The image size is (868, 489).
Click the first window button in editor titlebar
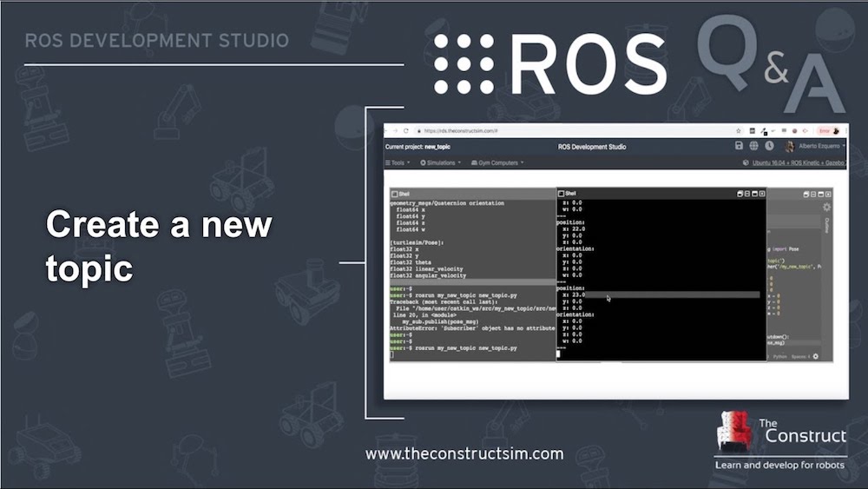point(806,194)
